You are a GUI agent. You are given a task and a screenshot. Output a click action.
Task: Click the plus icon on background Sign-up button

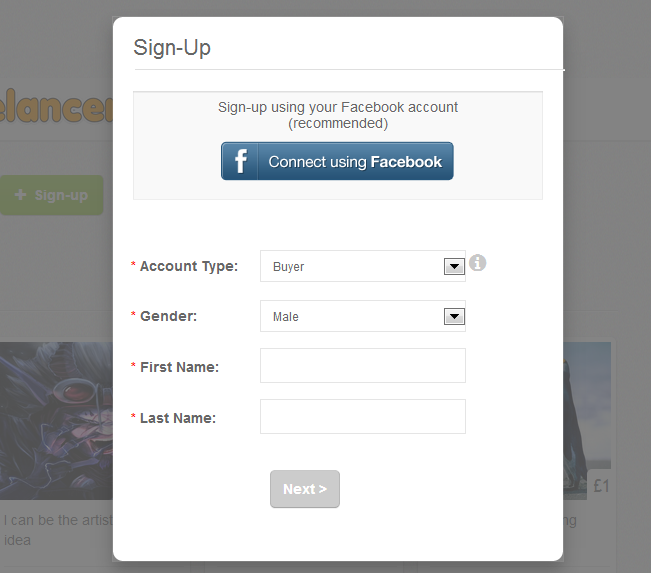click(21, 195)
